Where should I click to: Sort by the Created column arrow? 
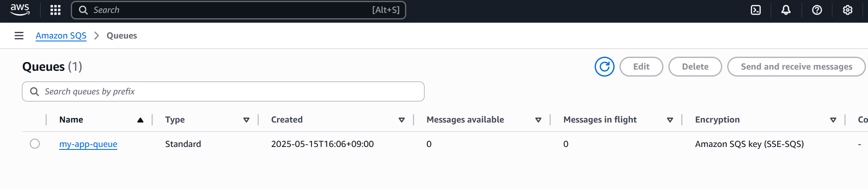tap(402, 120)
